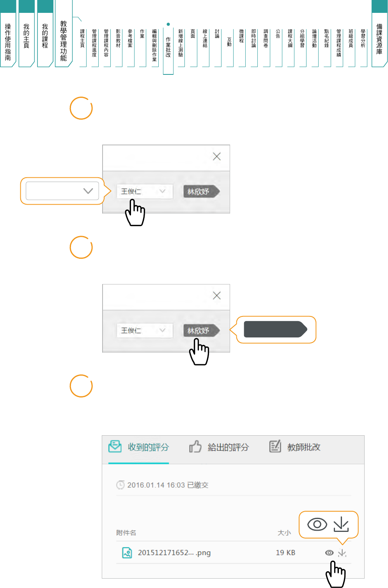Screen dimensions: 388x588
Task: Click the thumbs-up icon beside 給出的評分
Action: pyautogui.click(x=195, y=447)
